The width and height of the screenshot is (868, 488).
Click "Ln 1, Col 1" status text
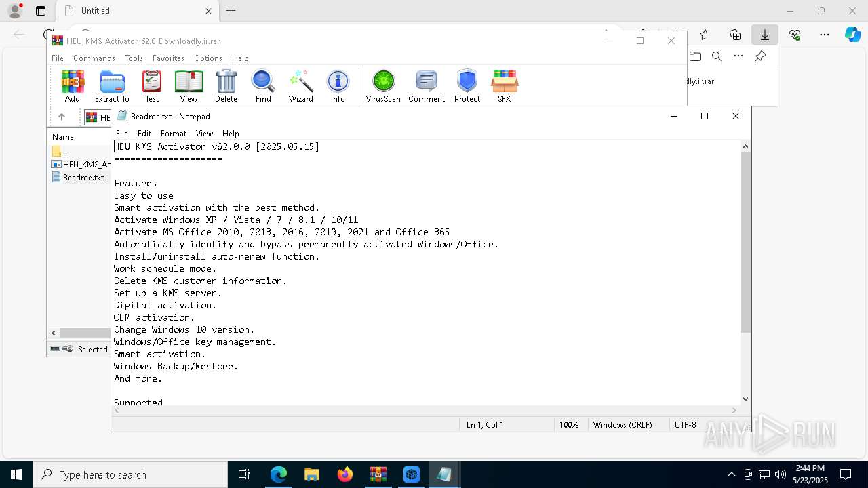tap(485, 425)
